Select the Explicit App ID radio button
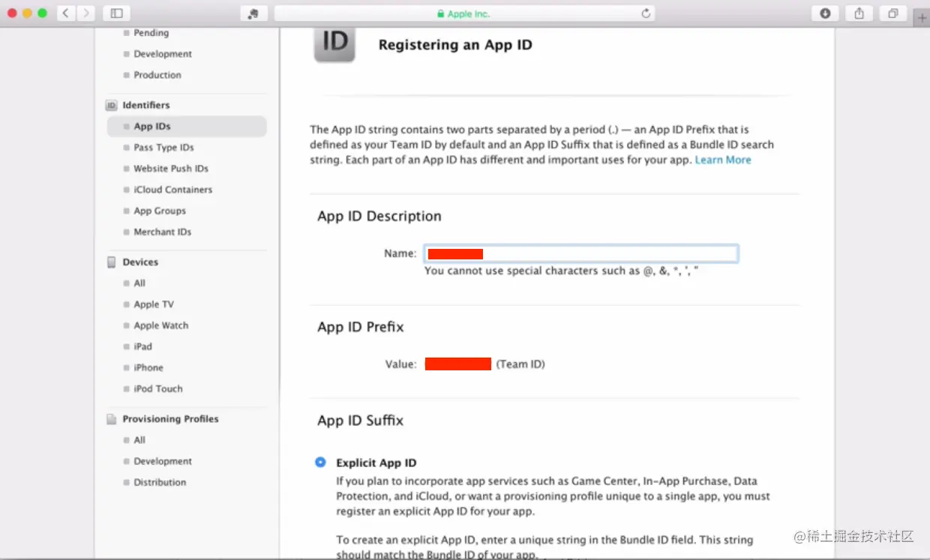 (320, 463)
